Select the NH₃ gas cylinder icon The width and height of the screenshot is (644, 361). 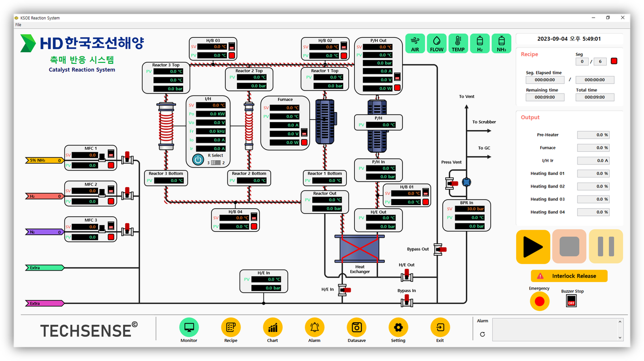point(501,43)
